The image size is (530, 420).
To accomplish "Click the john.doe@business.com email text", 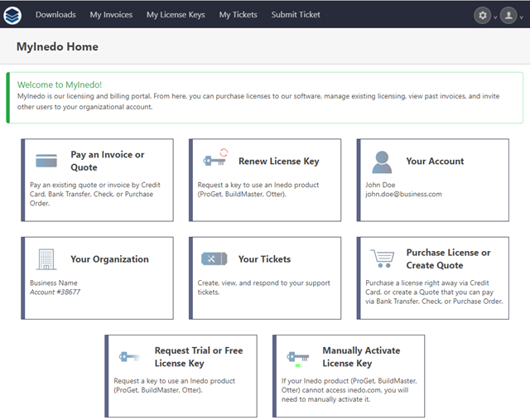I will tap(403, 194).
